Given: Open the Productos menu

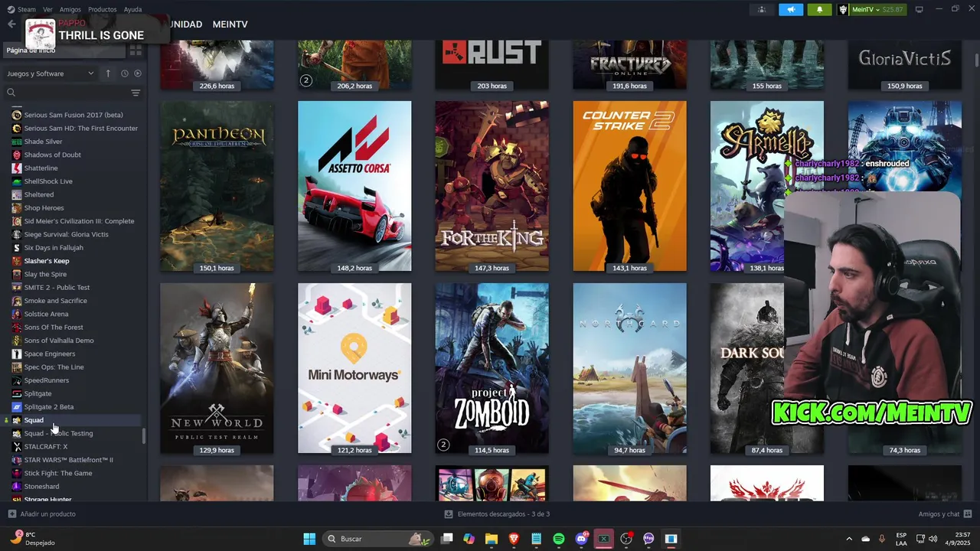Looking at the screenshot, I should [x=103, y=9].
